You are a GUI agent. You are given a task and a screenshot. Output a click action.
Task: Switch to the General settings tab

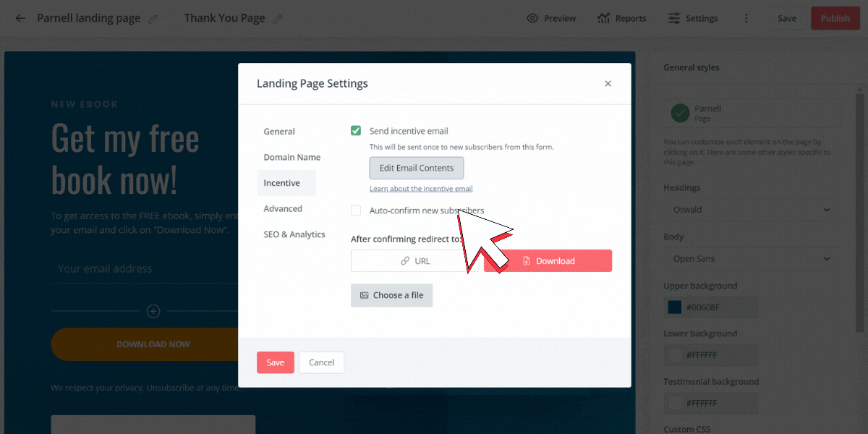[279, 132]
